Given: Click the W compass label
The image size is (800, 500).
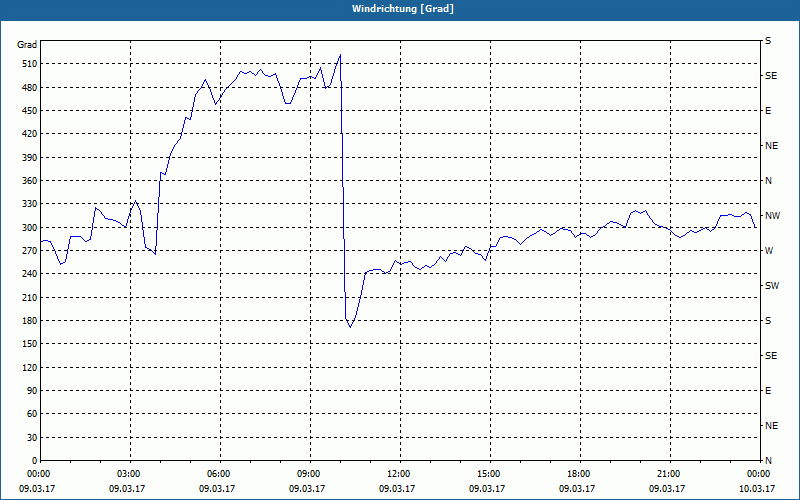Looking at the screenshot, I should coord(769,251).
